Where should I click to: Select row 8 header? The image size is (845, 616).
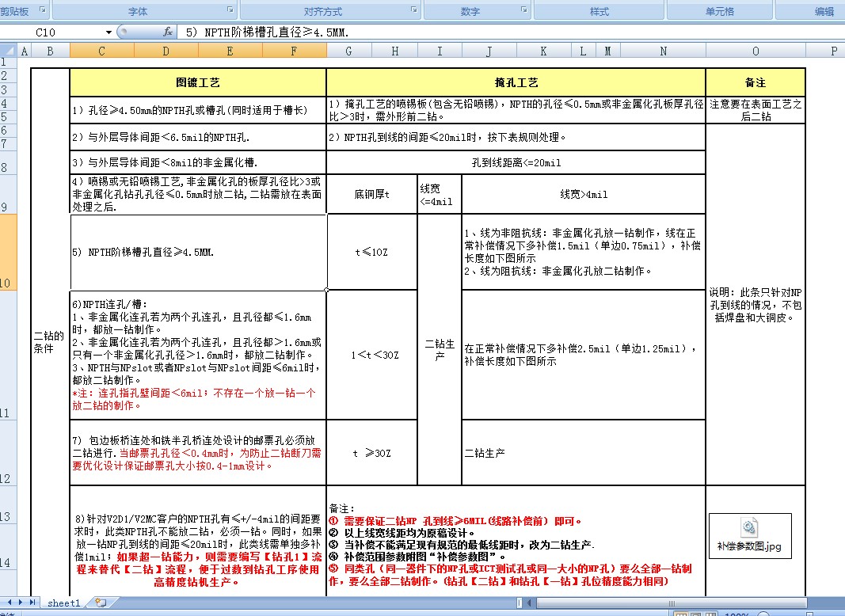click(8, 162)
